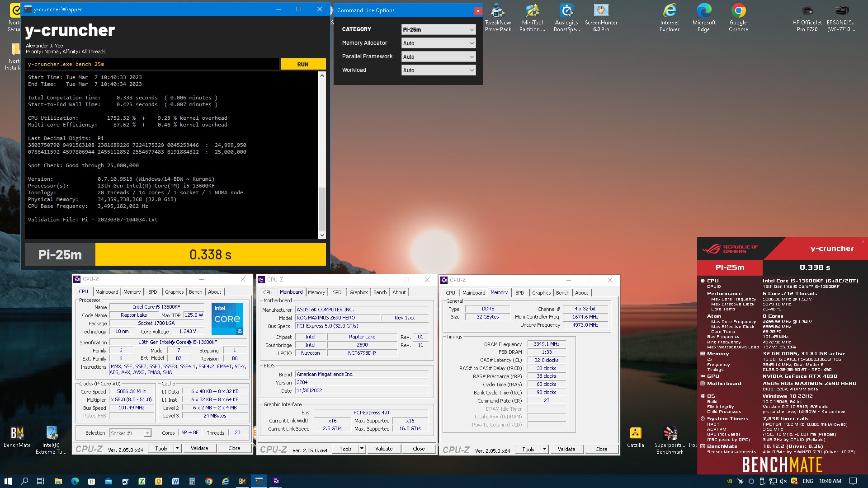
Task: Click the yellow RUN button
Action: coord(303,64)
